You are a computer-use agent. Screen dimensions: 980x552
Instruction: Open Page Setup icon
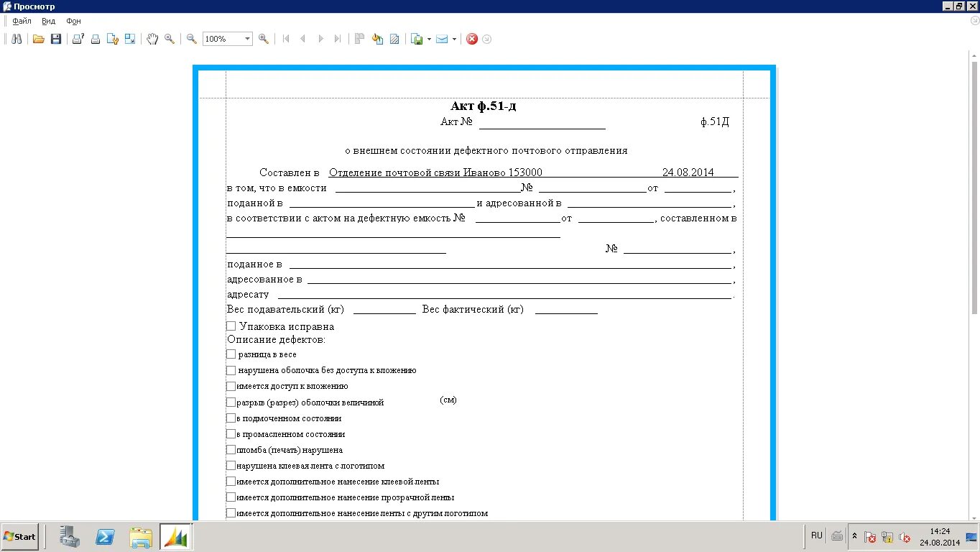point(113,39)
